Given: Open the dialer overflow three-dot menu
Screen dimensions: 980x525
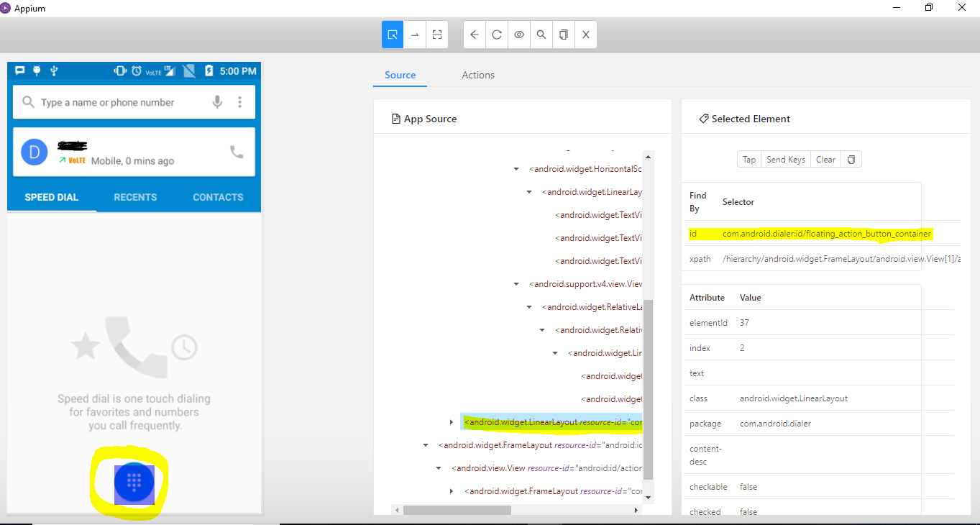Looking at the screenshot, I should tap(240, 101).
